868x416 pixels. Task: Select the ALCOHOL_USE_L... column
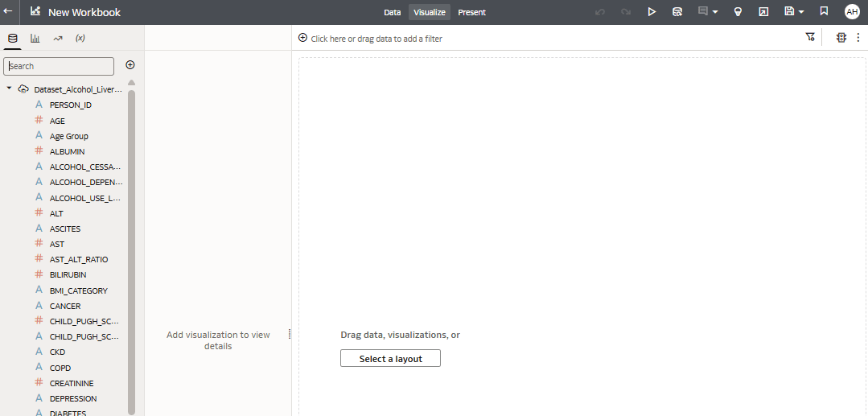pos(84,198)
